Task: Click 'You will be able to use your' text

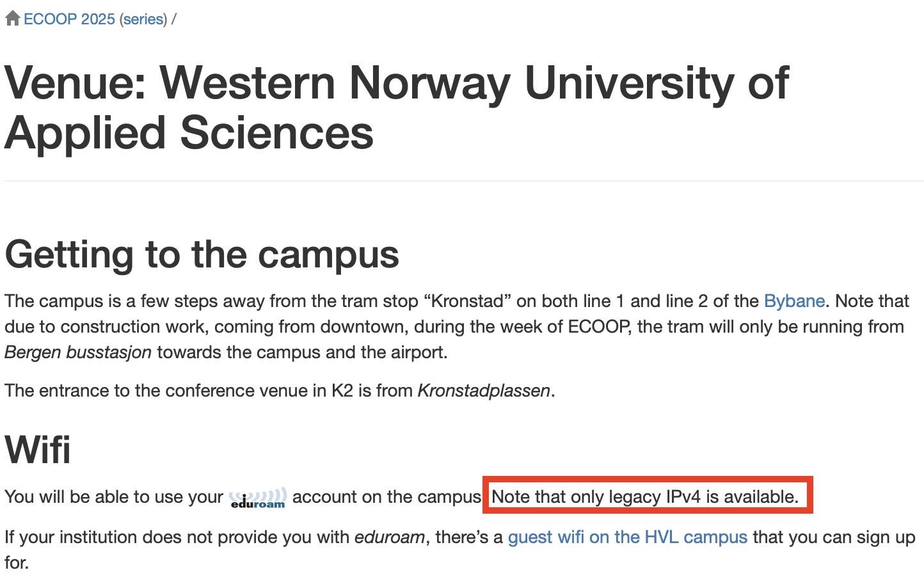Action: (x=114, y=496)
